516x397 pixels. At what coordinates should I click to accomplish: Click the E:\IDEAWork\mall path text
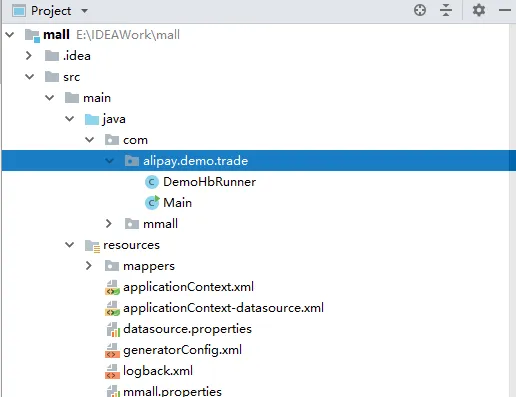[128, 35]
